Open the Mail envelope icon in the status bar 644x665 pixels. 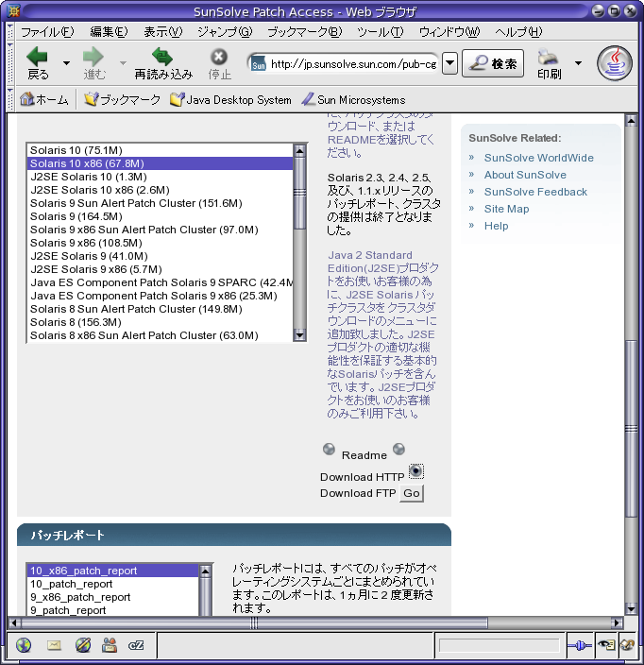(x=54, y=645)
